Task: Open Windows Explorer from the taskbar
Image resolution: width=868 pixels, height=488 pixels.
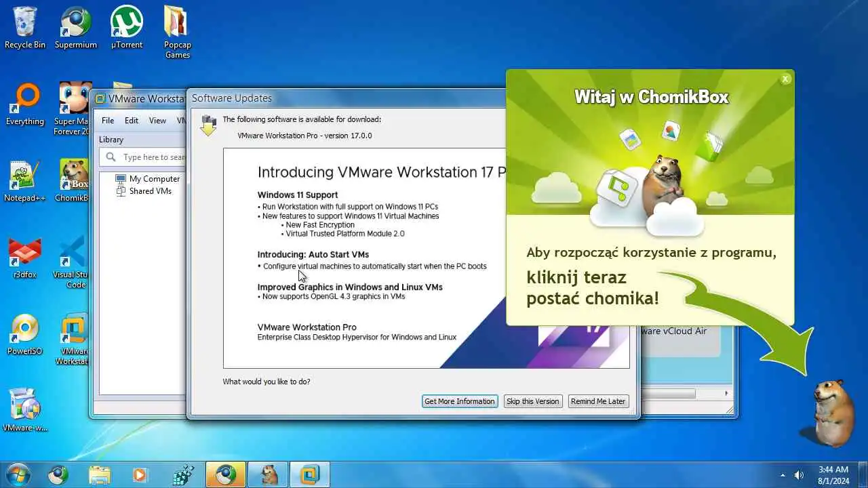Action: 100,474
